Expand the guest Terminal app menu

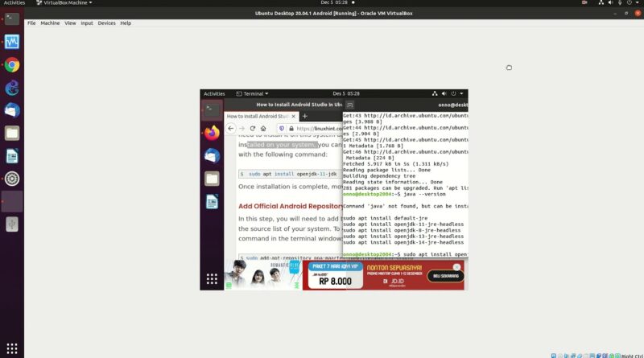252,93
